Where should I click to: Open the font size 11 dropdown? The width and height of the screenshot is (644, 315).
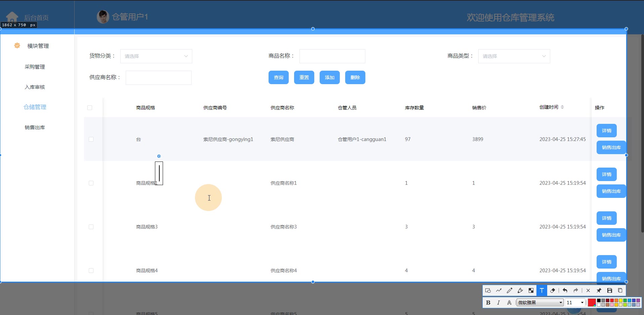[575, 303]
